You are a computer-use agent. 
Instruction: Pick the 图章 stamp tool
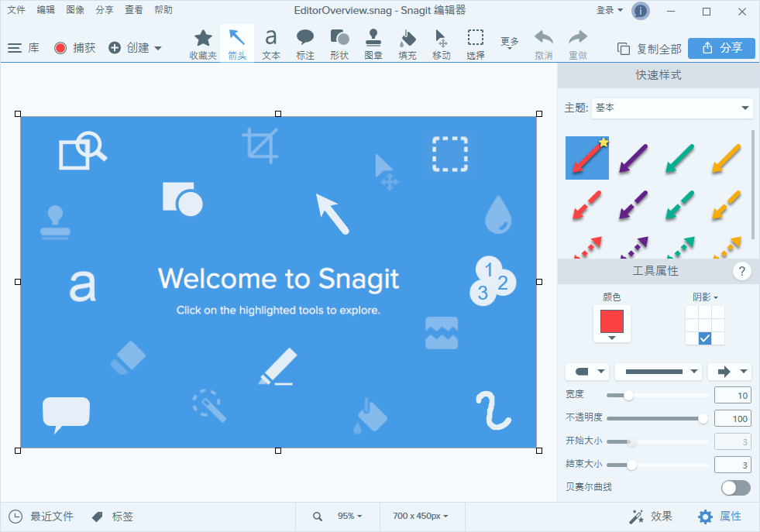(373, 43)
